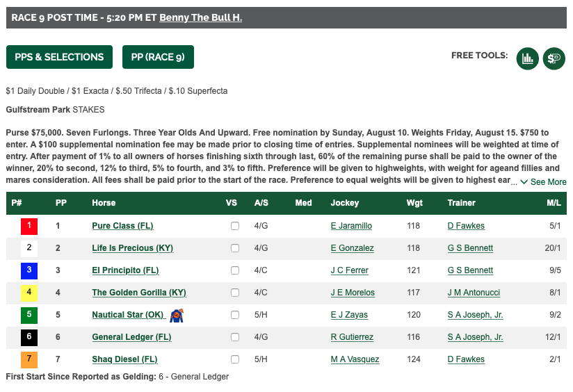Viewport: 573px width, 392px height.
Task: Tick the VS checkbox for El Principito
Action: pos(235,270)
